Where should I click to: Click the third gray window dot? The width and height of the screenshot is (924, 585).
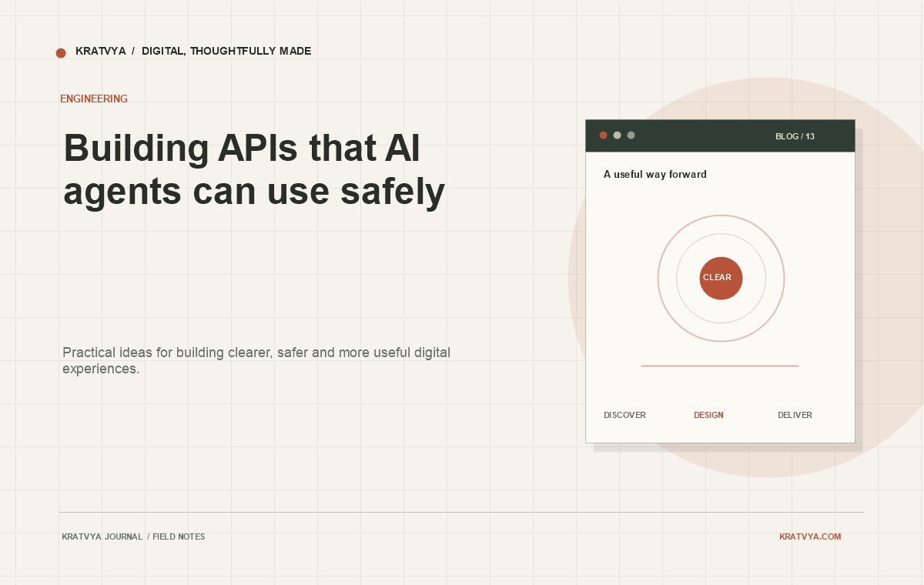(x=631, y=135)
